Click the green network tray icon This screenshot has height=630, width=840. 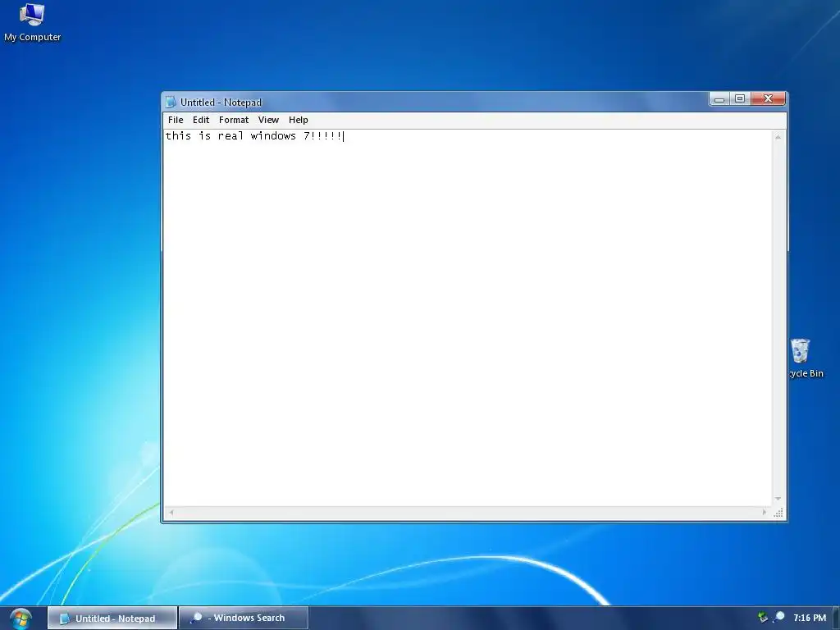pyautogui.click(x=763, y=617)
